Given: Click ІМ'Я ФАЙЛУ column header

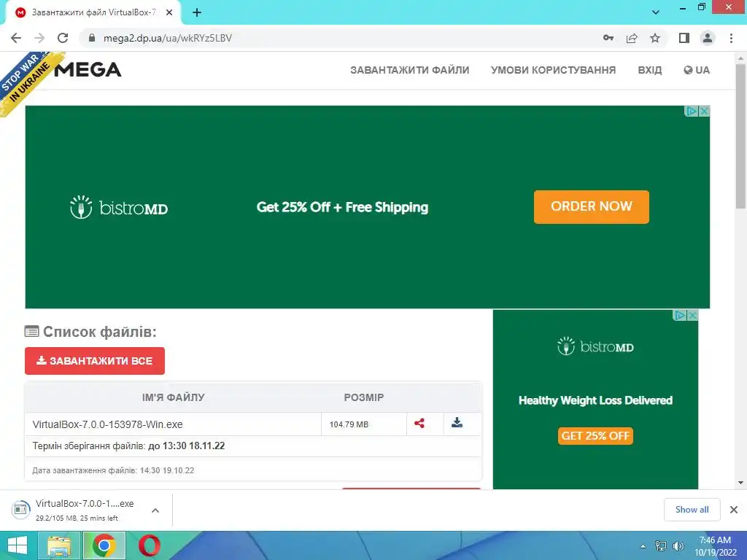Looking at the screenshot, I should point(174,397).
